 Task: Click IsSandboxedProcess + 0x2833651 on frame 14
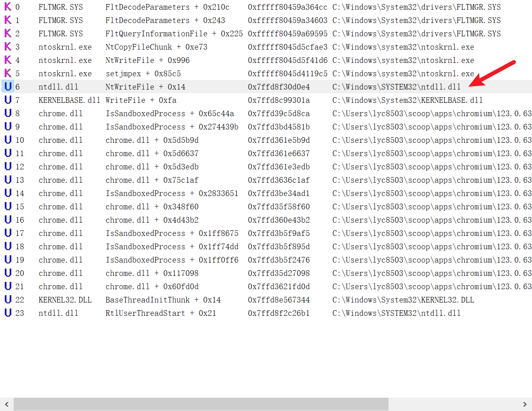pyautogui.click(x=172, y=193)
